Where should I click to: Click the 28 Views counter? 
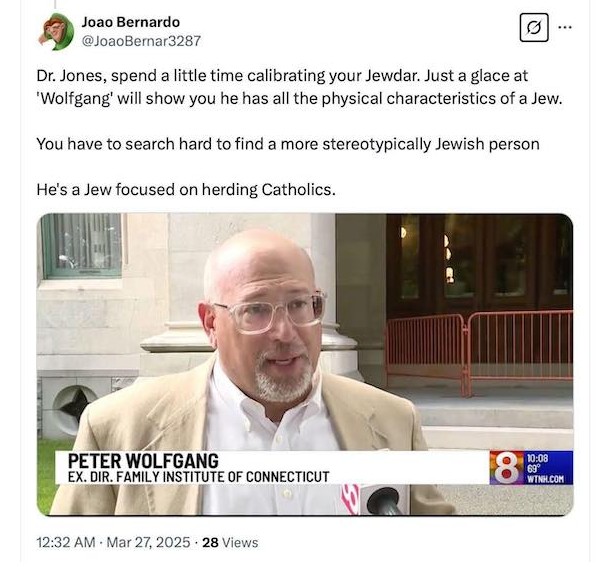(x=230, y=542)
